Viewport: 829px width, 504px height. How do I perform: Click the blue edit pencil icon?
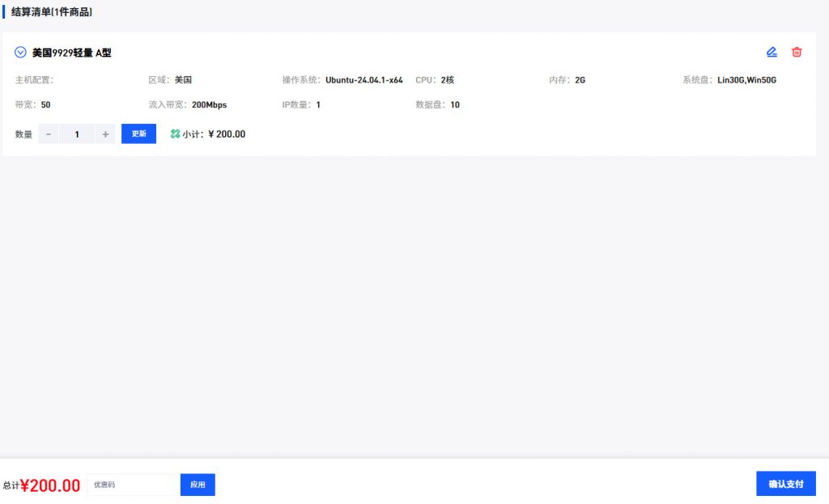point(772,53)
